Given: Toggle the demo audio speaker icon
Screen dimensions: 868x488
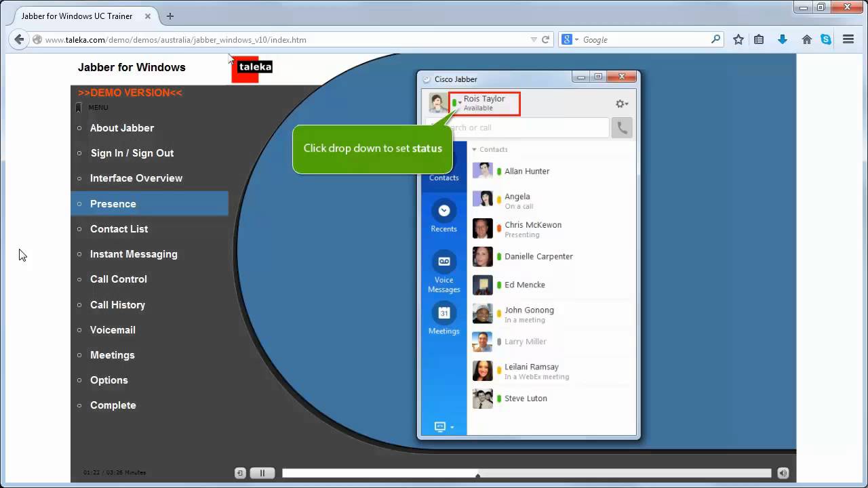Looking at the screenshot, I should tap(783, 473).
